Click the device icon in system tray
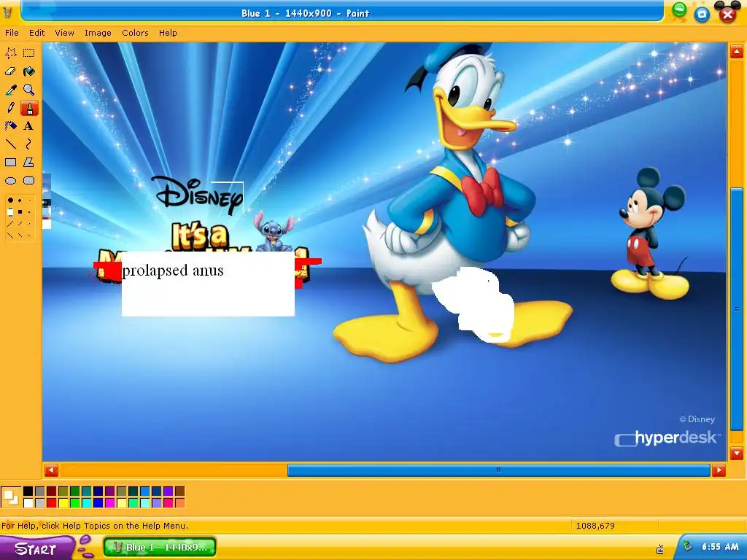 (x=660, y=549)
